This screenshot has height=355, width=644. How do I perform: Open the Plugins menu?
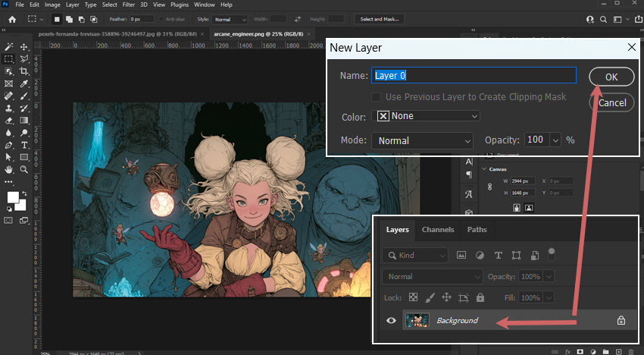pyautogui.click(x=180, y=5)
